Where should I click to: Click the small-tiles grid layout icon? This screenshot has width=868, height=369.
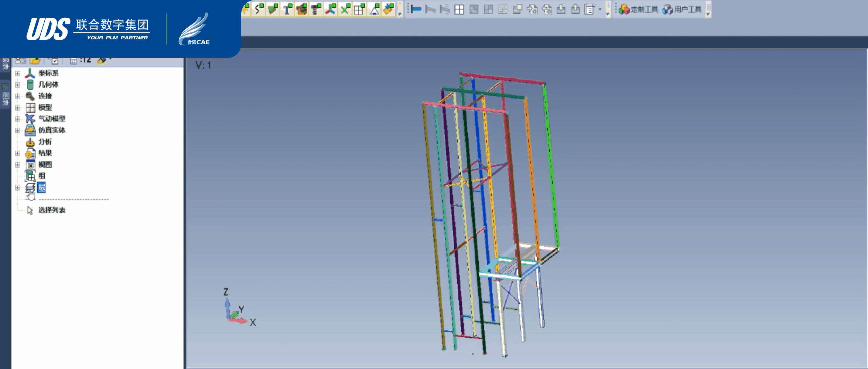tap(503, 10)
